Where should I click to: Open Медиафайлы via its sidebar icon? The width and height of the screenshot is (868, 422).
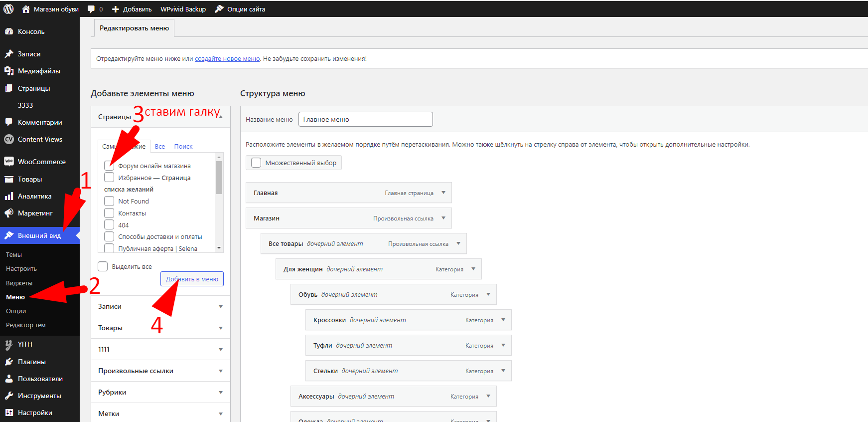coord(9,71)
